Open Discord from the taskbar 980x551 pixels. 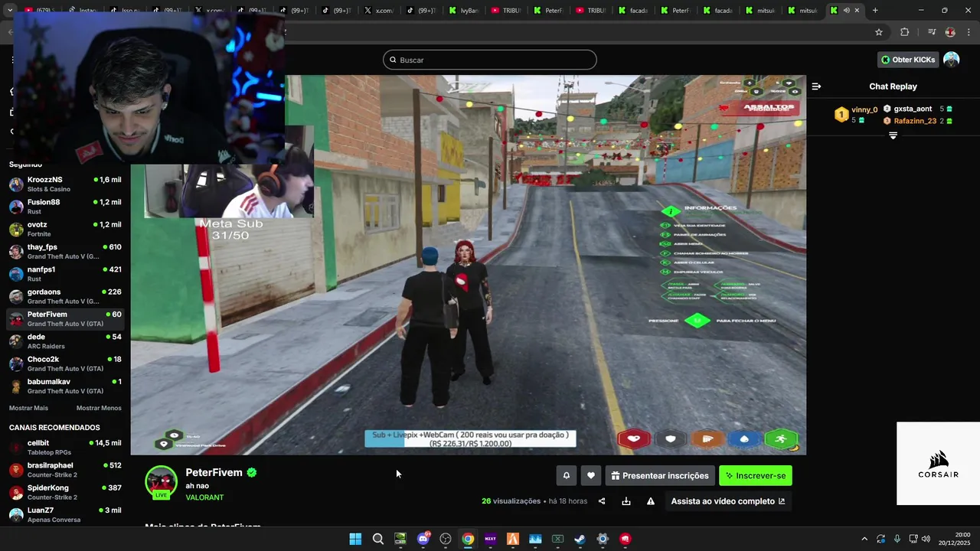(423, 539)
